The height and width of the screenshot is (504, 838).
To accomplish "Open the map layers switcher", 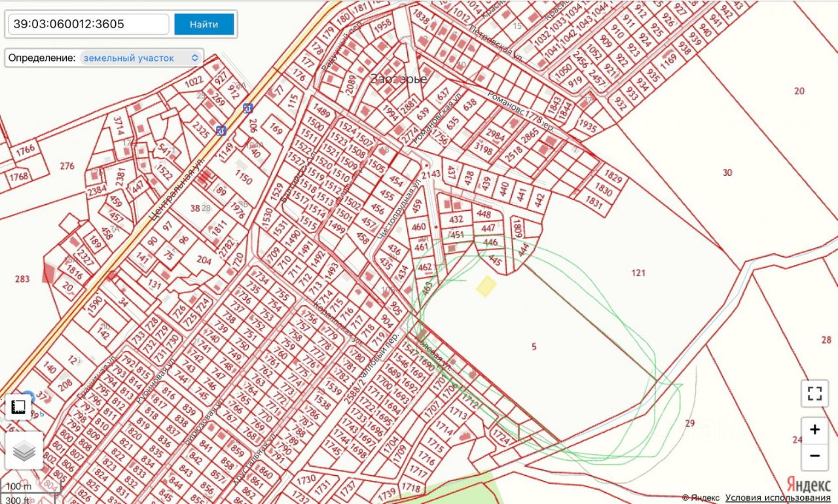I will pos(24,450).
